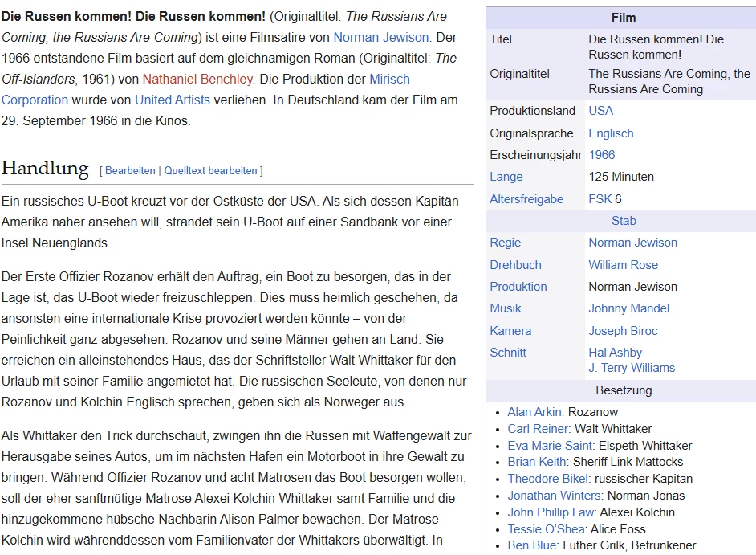The image size is (756, 555).
Task: Click the Schnitt label link
Action: tap(508, 353)
